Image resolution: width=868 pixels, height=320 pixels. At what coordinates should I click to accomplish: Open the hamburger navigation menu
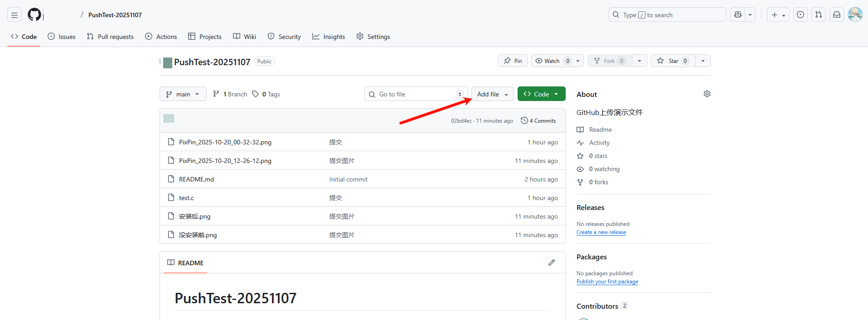tap(15, 15)
